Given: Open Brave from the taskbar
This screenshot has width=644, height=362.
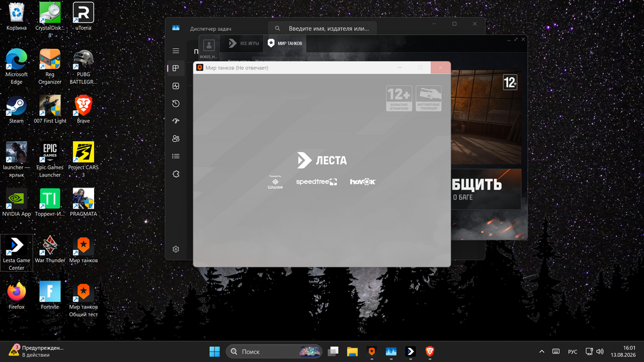Looking at the screenshot, I should pyautogui.click(x=430, y=351).
